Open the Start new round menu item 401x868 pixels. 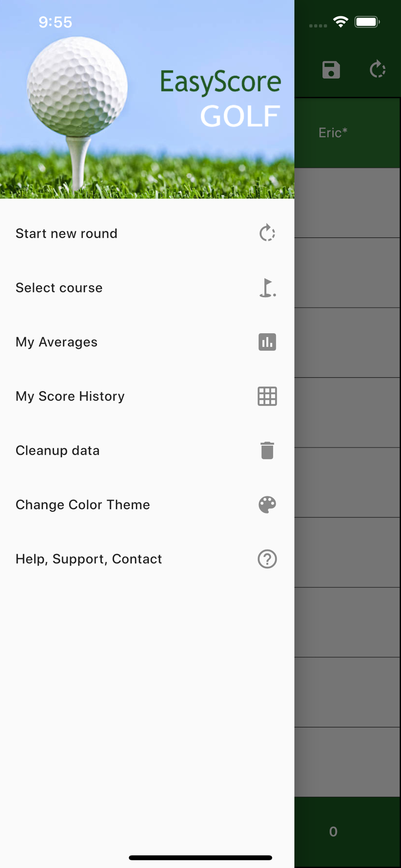(x=147, y=233)
